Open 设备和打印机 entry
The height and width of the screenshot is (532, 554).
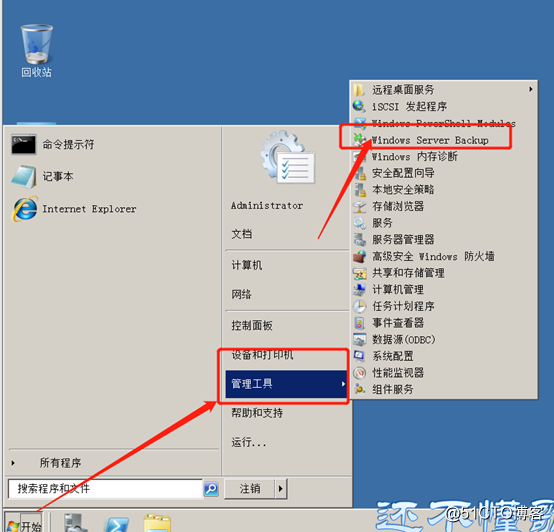click(262, 355)
